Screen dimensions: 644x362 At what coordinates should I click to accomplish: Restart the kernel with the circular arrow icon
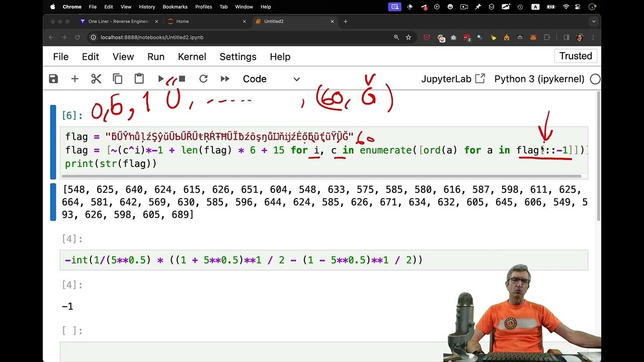pos(203,78)
